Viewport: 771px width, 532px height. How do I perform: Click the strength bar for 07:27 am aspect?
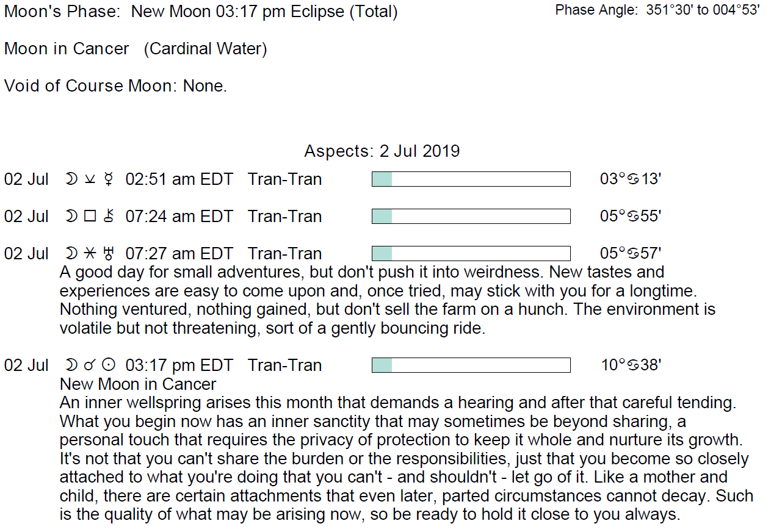tap(471, 254)
